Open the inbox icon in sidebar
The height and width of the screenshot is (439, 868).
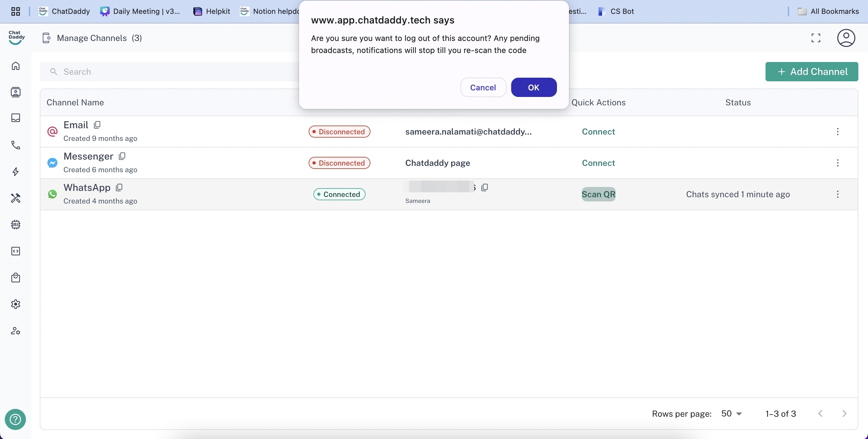pyautogui.click(x=15, y=118)
